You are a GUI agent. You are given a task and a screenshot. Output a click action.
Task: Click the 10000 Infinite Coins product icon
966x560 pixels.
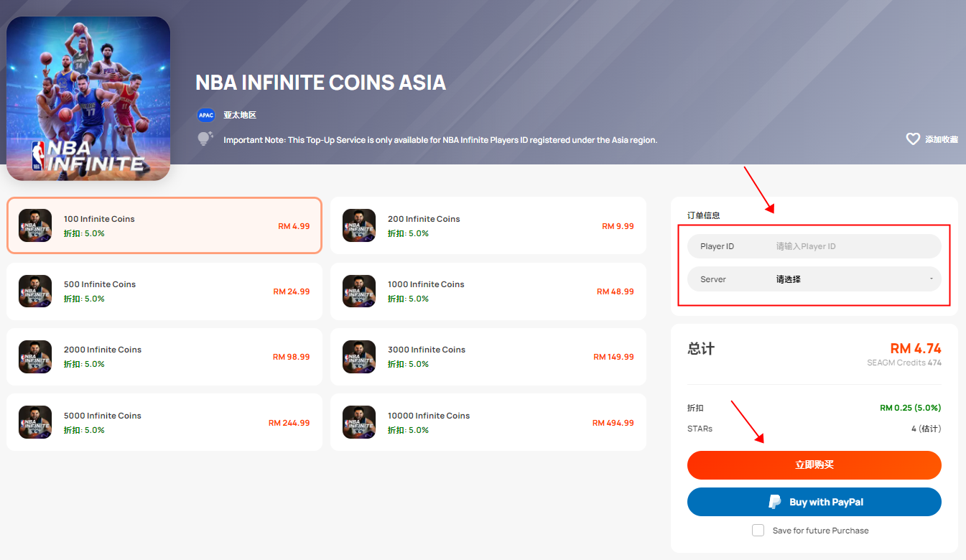point(359,422)
